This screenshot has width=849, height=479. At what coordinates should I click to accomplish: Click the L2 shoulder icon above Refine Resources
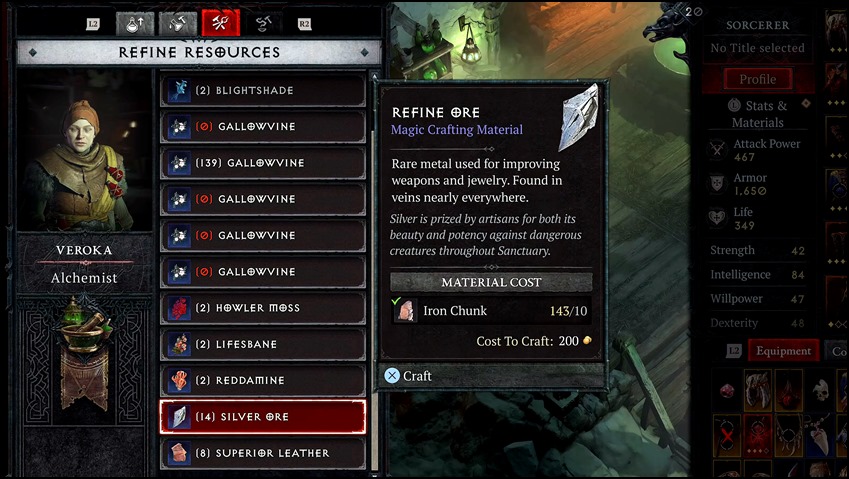pos(93,24)
